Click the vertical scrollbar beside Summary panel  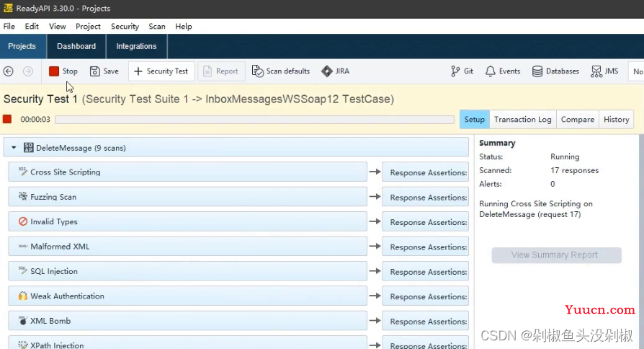pyautogui.click(x=641, y=242)
